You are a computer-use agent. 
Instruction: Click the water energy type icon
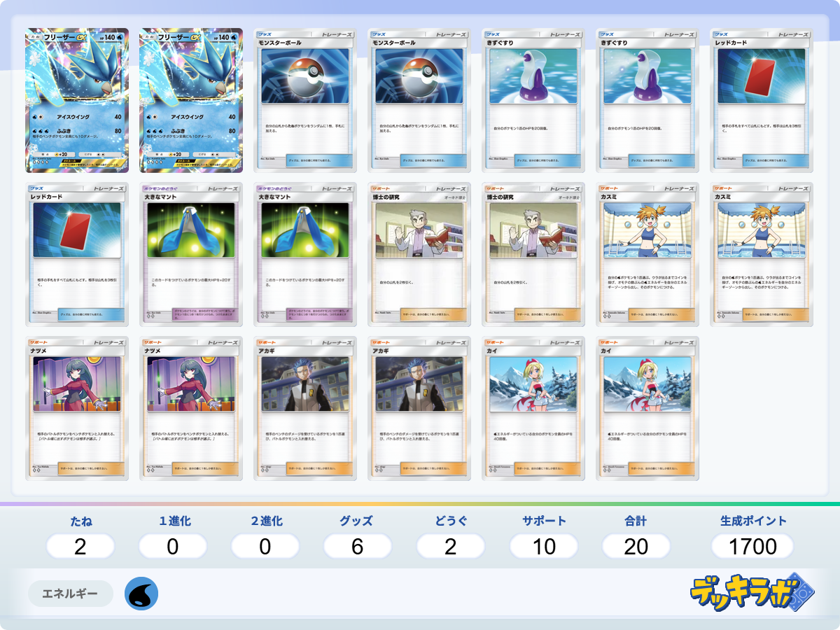tap(141, 594)
